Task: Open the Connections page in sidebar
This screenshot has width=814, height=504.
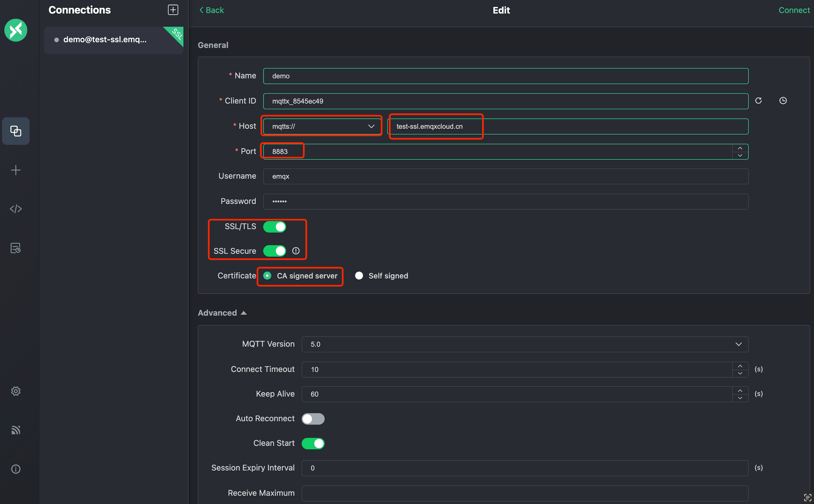Action: pos(16,131)
